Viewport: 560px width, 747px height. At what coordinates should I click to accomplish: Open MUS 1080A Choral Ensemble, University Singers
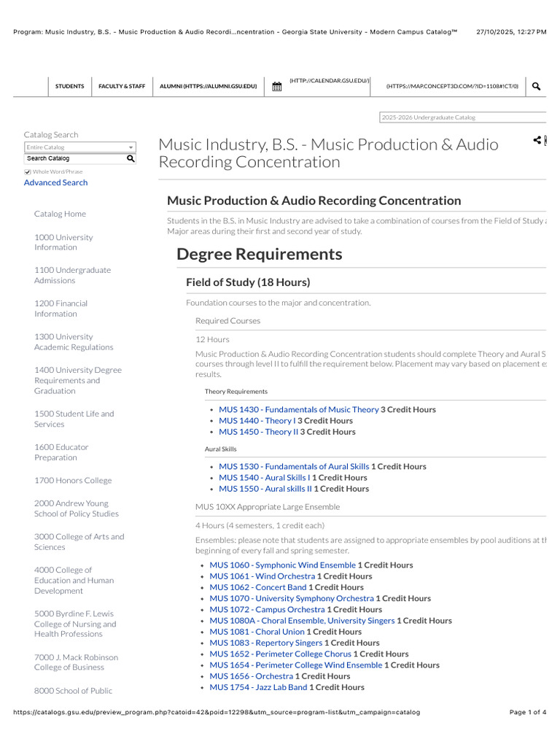coord(302,620)
